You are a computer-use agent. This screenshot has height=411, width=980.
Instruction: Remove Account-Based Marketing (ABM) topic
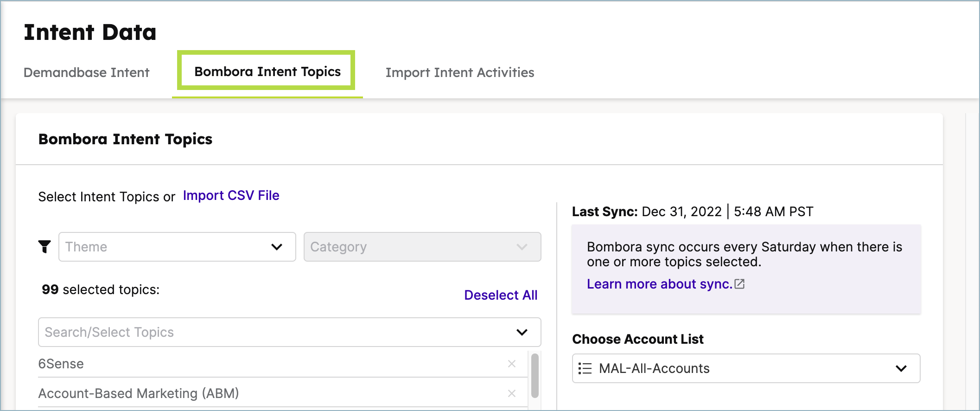512,393
